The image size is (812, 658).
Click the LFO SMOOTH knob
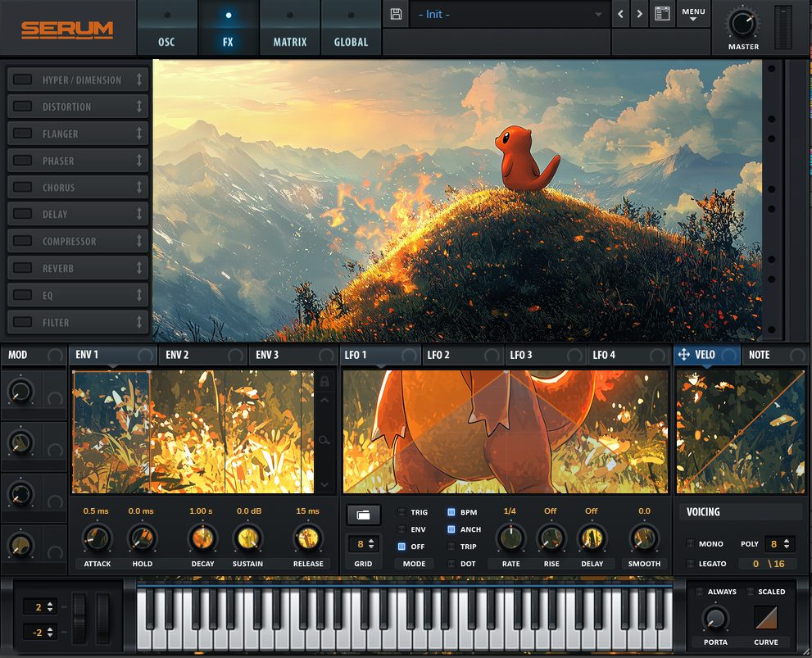click(x=644, y=538)
